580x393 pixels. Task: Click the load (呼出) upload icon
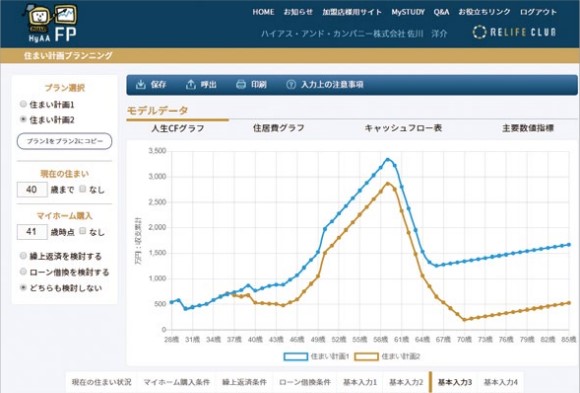(190, 84)
